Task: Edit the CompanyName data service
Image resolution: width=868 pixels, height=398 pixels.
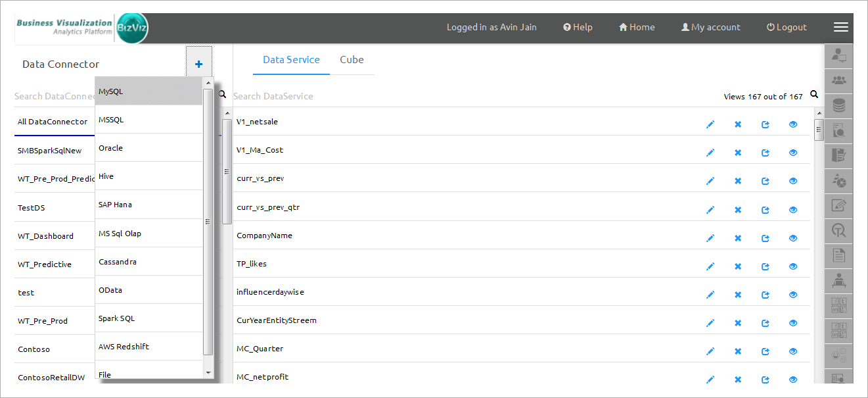Action: coord(710,238)
